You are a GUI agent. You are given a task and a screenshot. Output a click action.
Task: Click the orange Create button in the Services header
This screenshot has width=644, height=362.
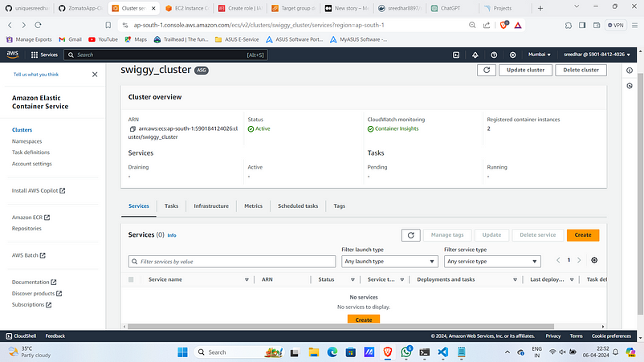coord(583,235)
